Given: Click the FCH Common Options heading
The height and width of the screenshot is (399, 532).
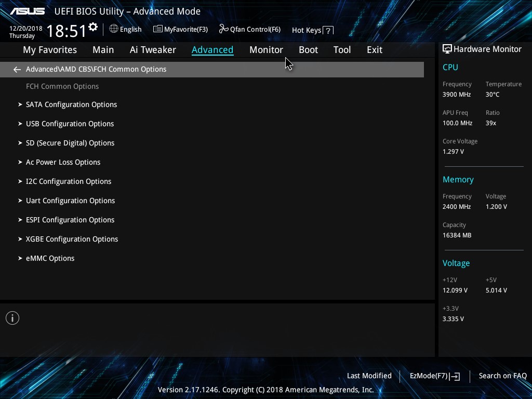Looking at the screenshot, I should pos(62,87).
